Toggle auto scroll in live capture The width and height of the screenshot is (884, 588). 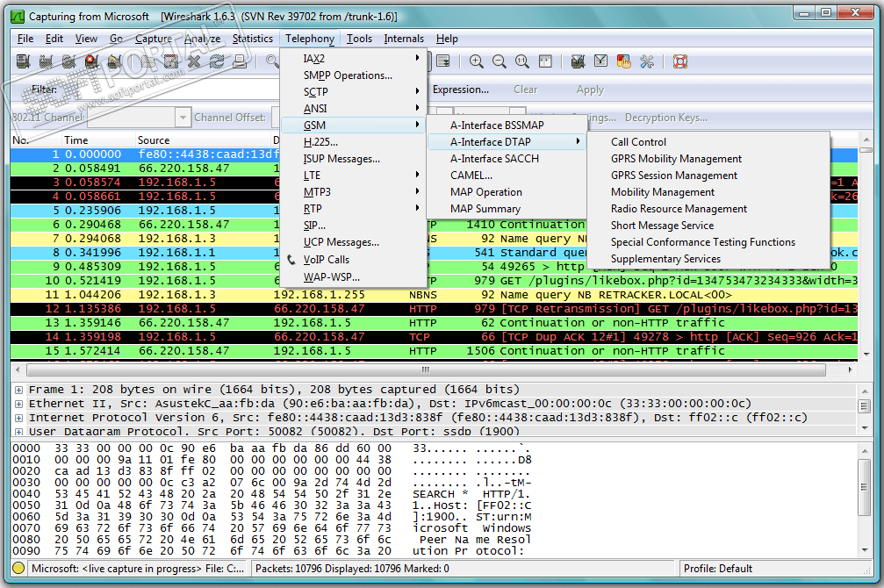pos(443,61)
